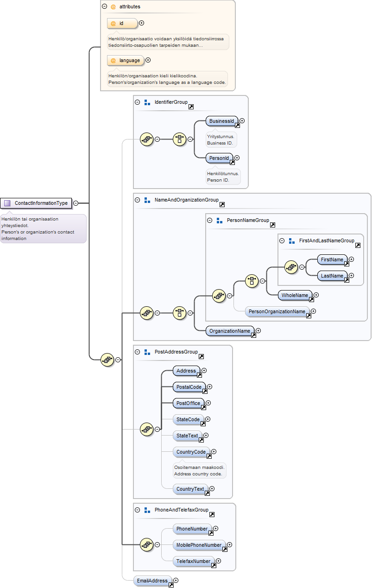Follow the reference arrow beside FirstAndLastNameGroup title
Screen dimensions: 372x588
(x=358, y=245)
